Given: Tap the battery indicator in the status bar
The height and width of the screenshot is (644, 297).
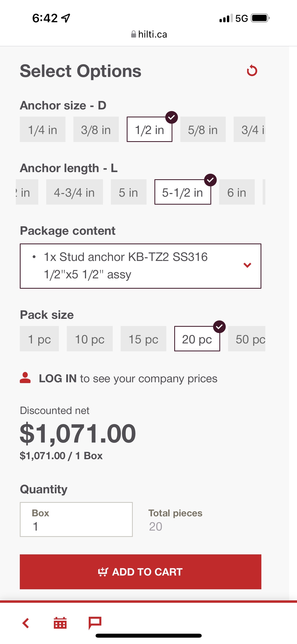Looking at the screenshot, I should point(260,18).
